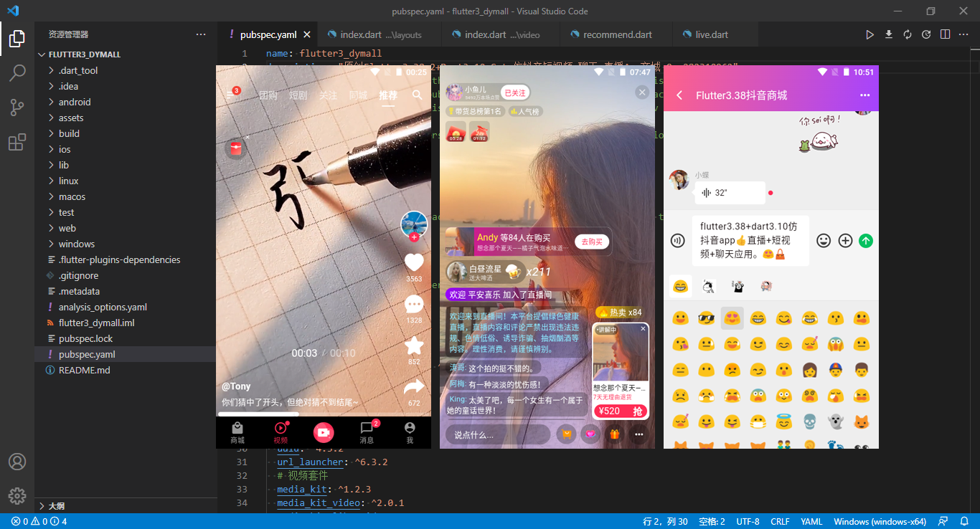Viewport: 980px width, 529px height.
Task: Open the emoji smiley icon in chat input
Action: (x=824, y=241)
